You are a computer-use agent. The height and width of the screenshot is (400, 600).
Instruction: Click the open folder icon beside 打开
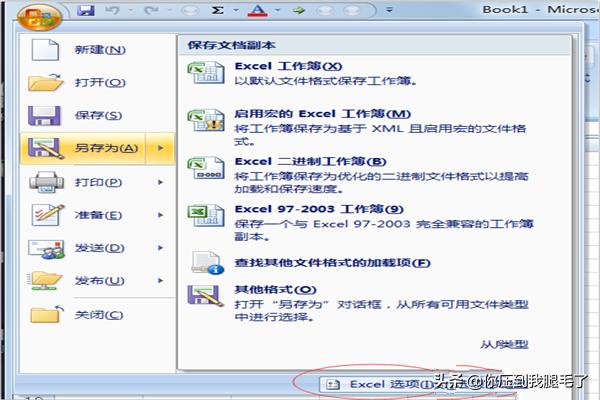[x=45, y=82]
